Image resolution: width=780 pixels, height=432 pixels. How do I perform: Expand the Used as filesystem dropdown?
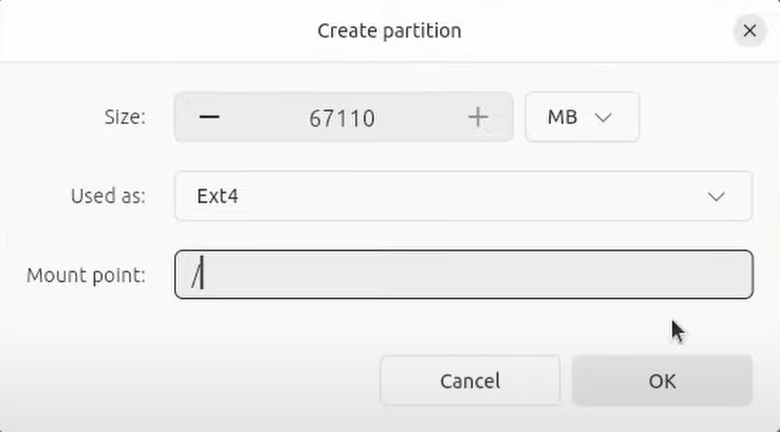462,196
